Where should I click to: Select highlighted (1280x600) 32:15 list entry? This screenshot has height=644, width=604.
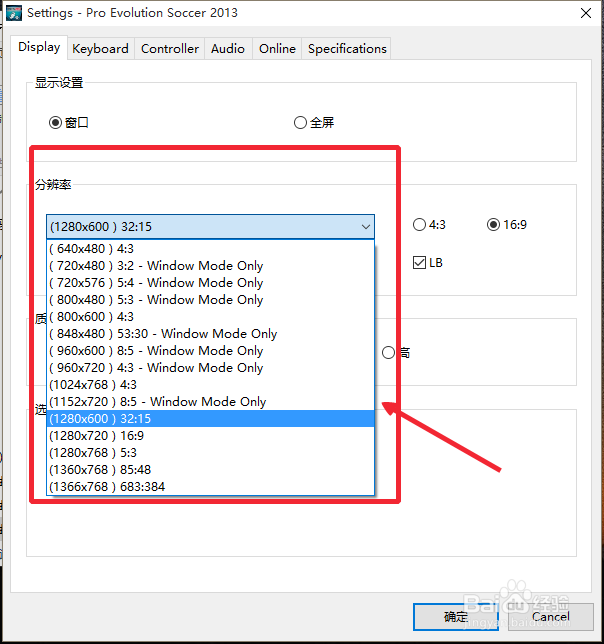211,419
